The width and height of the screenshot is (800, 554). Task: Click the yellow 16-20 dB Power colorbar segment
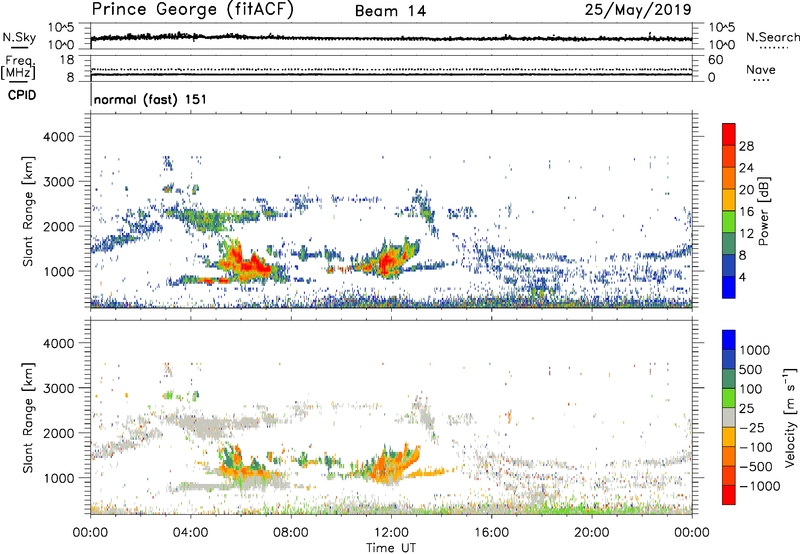[729, 200]
